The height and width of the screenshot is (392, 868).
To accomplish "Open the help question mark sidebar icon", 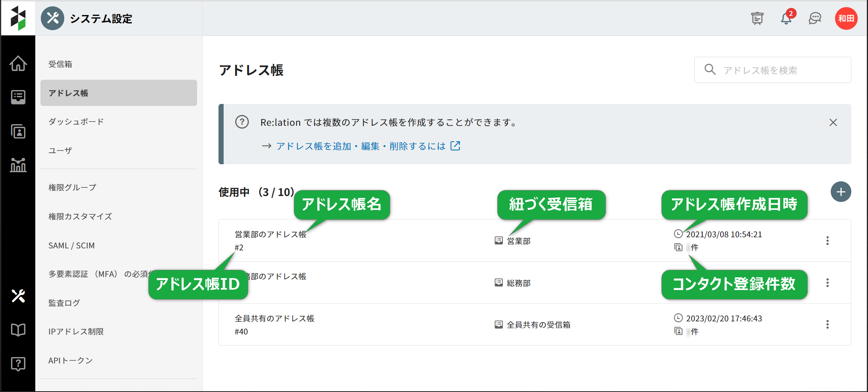I will pos(18,363).
